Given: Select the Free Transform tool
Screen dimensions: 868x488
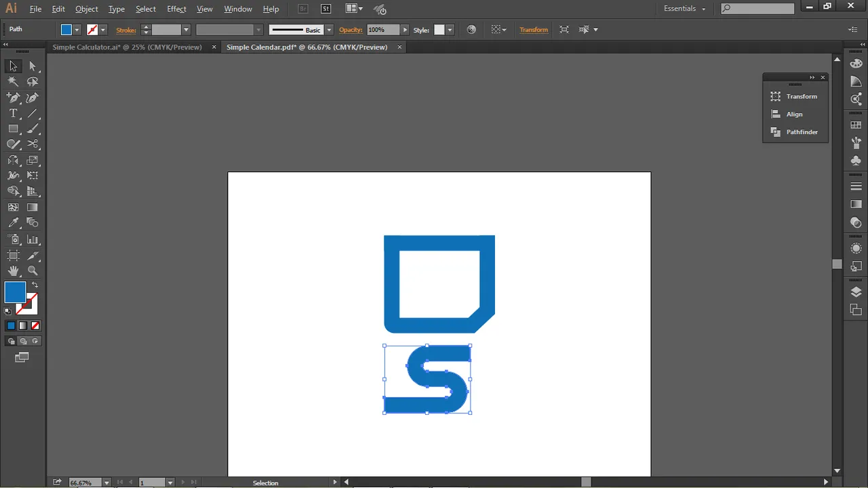Looking at the screenshot, I should pos(33,176).
